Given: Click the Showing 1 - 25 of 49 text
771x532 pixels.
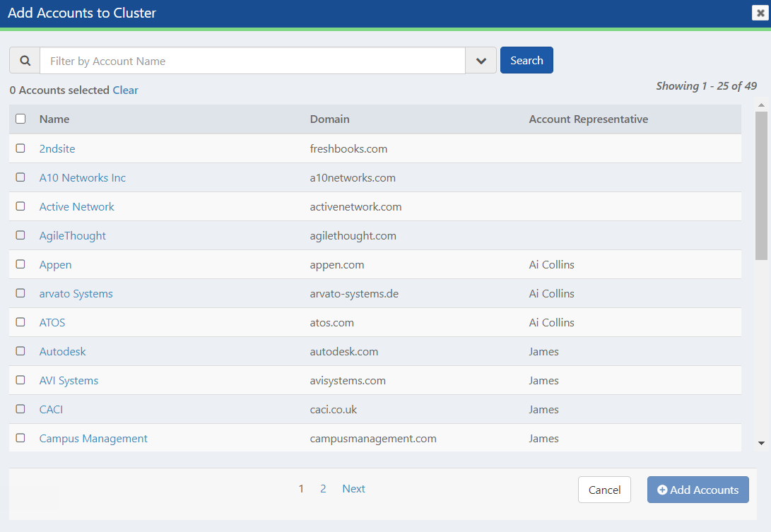Looking at the screenshot, I should pyautogui.click(x=707, y=86).
